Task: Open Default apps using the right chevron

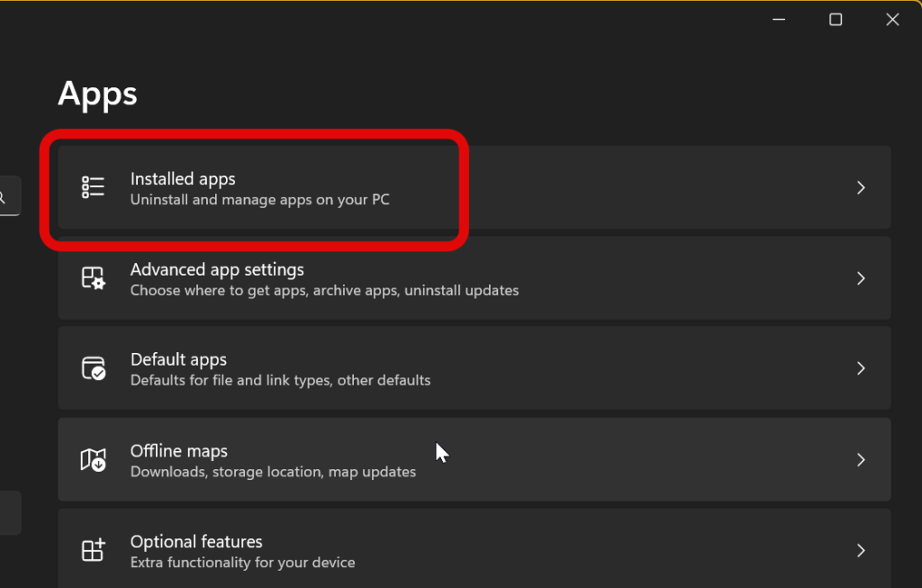Action: 861,368
